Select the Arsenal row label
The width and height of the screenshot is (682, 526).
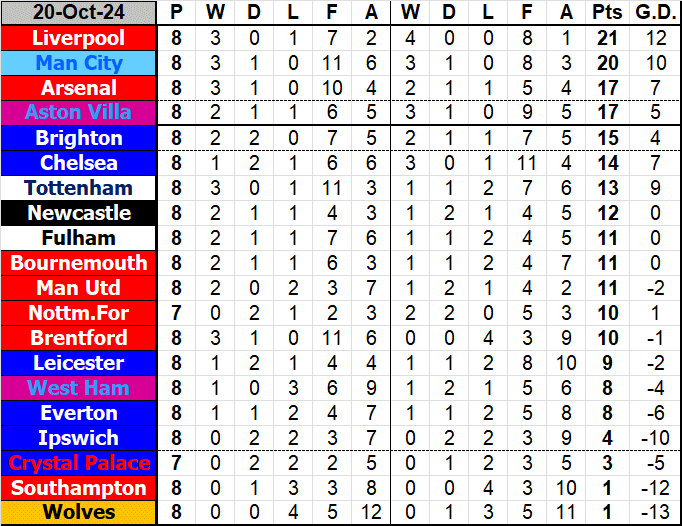[x=79, y=88]
